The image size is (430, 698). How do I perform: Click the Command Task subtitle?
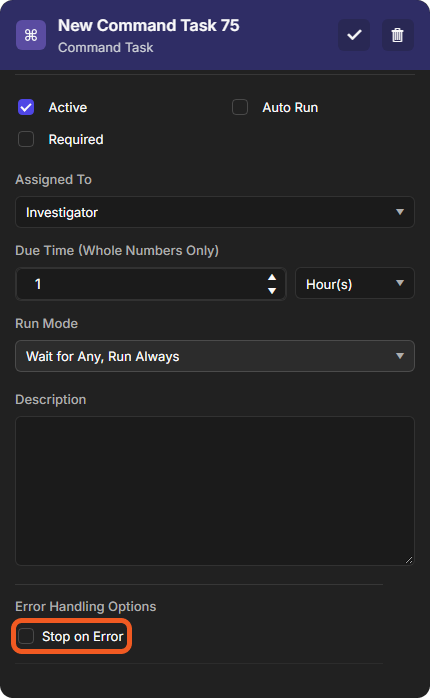coord(105,48)
